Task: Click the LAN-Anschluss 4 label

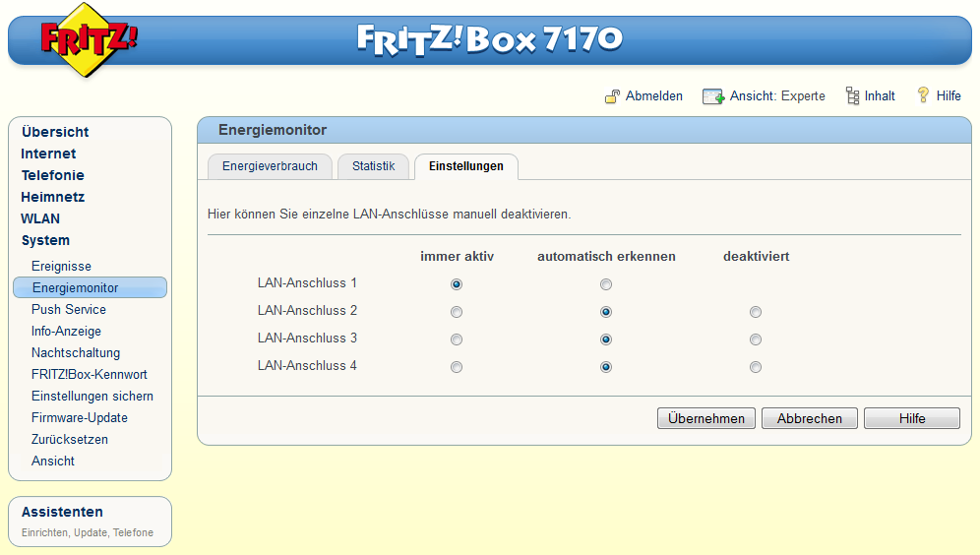Action: tap(307, 366)
